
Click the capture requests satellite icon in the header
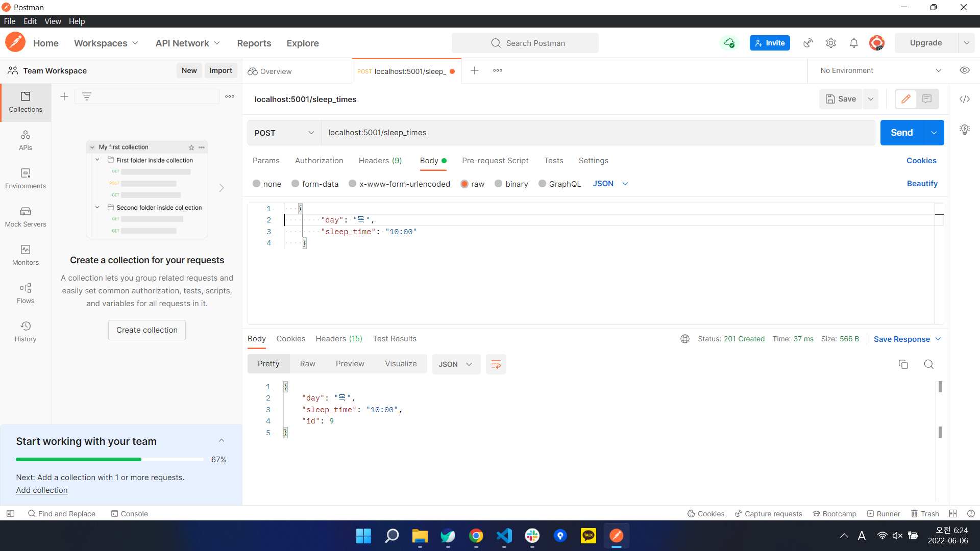pos(808,43)
